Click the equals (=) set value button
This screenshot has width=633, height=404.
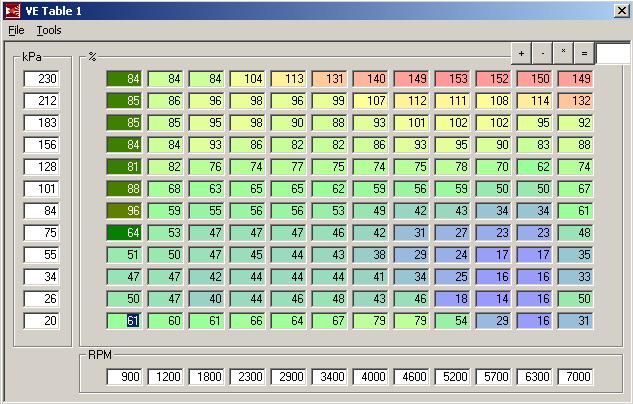tap(584, 53)
